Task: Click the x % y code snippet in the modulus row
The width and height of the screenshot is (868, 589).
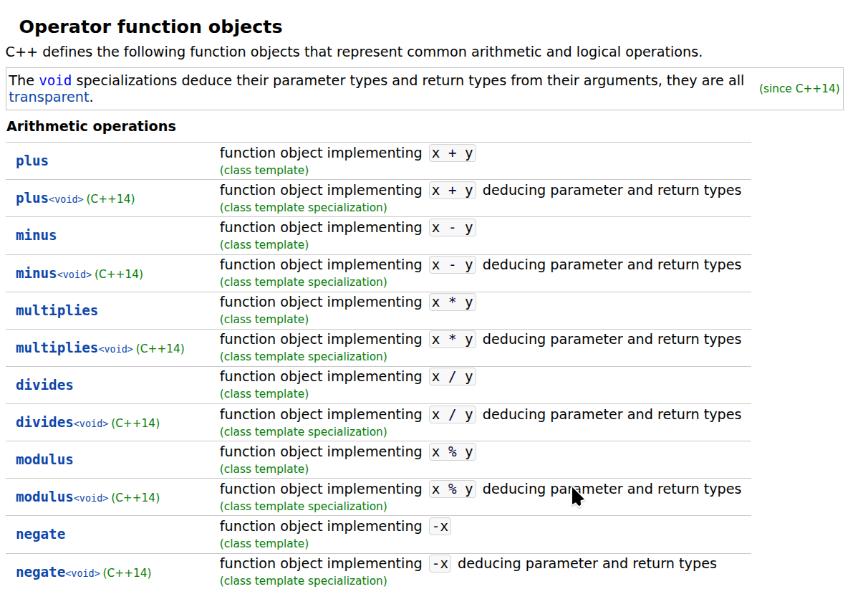Action: tap(452, 452)
